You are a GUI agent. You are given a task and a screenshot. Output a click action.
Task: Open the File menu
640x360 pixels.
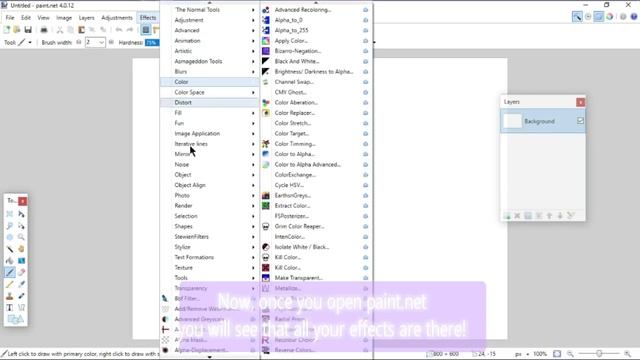(x=10, y=18)
